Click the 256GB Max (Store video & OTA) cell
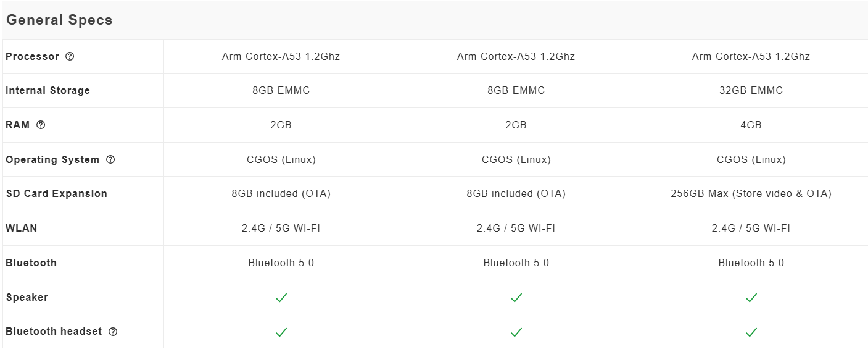Screen dimensions: 868x349 751,194
